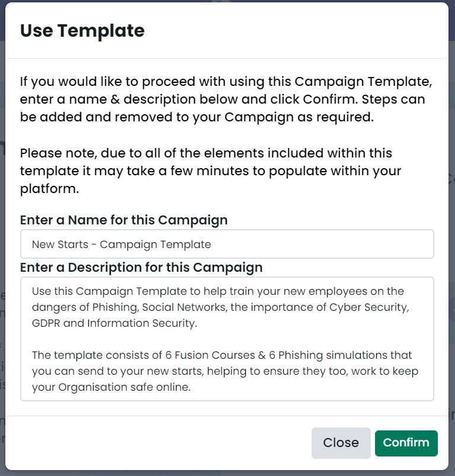The height and width of the screenshot is (476, 455).
Task: Place cursor at 'your Organisation safe online.' line
Action: 111,387
